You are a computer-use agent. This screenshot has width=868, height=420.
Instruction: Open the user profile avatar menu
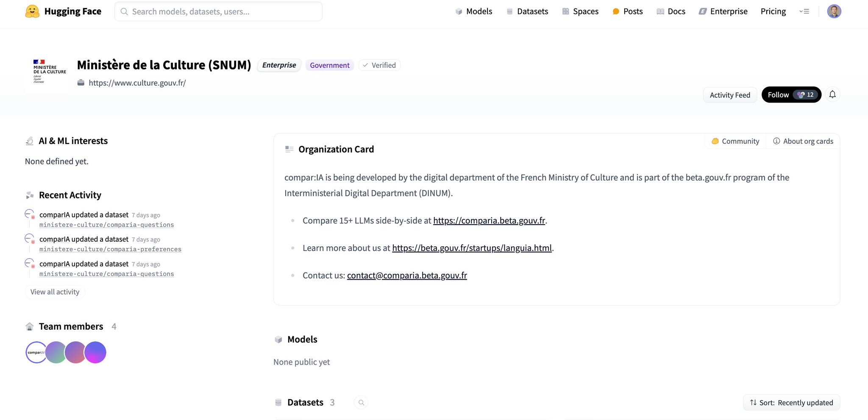point(834,11)
